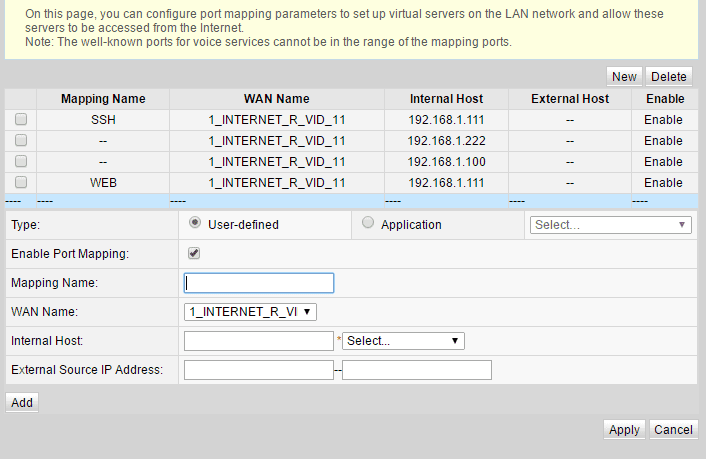The width and height of the screenshot is (706, 459).
Task: Click the first External Source IP field
Action: 259,370
